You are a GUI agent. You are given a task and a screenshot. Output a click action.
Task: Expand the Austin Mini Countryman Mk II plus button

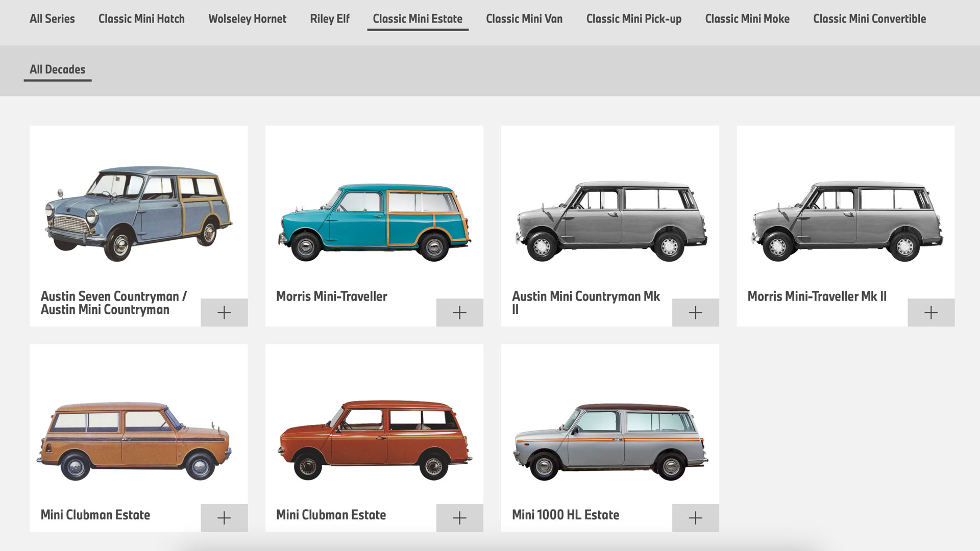tap(695, 312)
